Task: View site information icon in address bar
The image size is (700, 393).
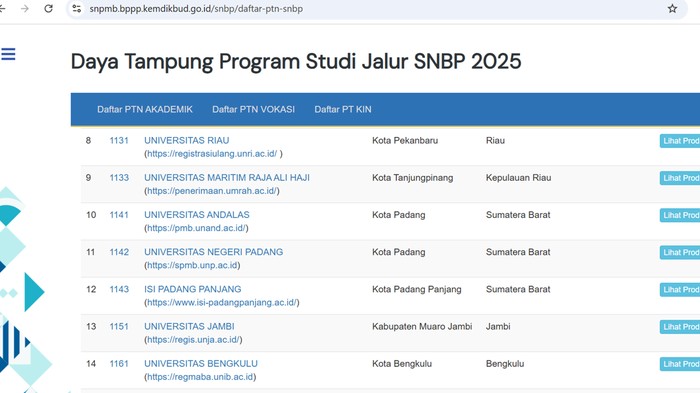Action: tap(76, 8)
